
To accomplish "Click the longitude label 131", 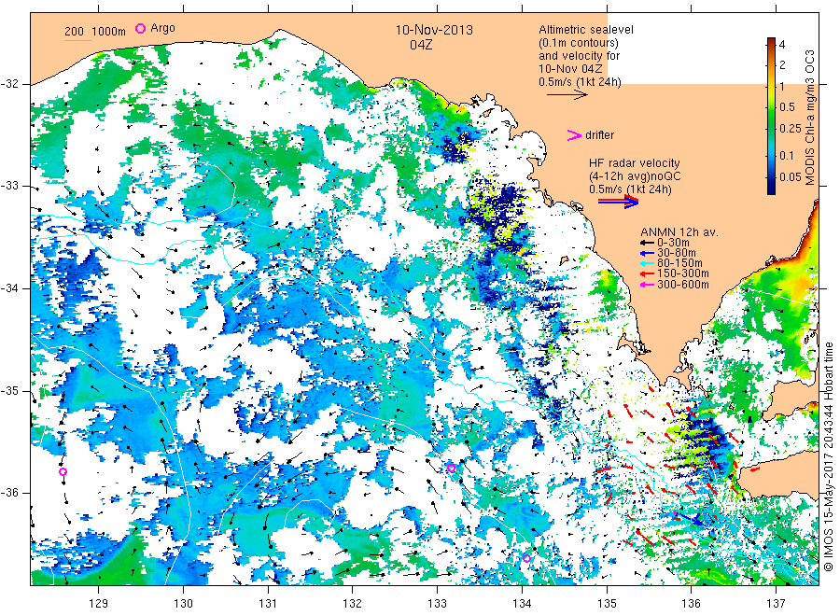I will coord(268,604).
